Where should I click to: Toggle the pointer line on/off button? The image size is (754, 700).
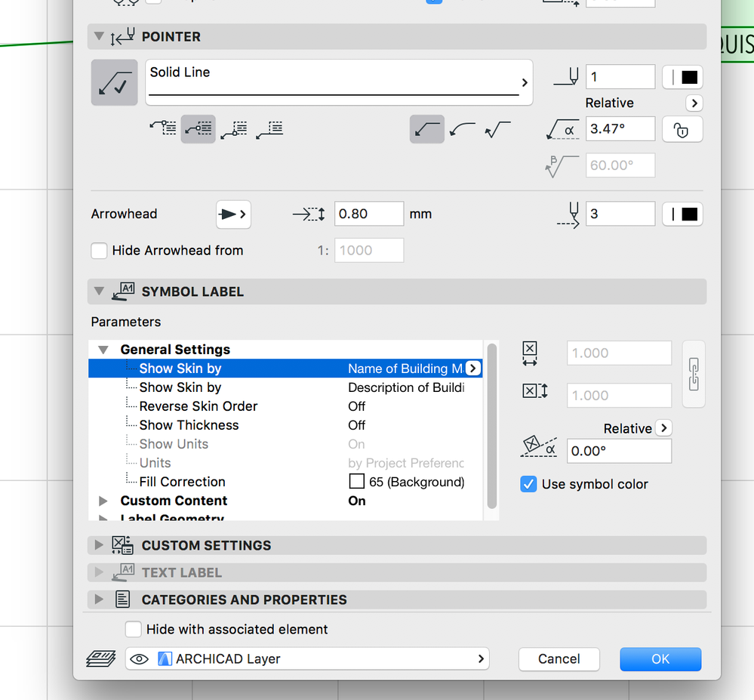tap(114, 82)
